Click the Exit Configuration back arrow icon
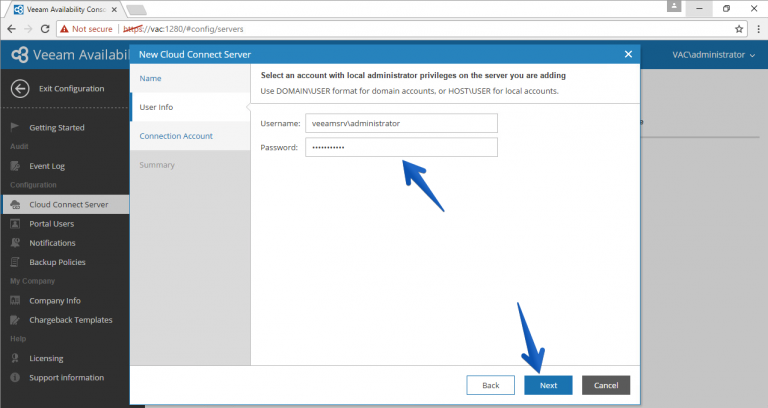Viewport: 768px width, 408px height. pyautogui.click(x=20, y=89)
